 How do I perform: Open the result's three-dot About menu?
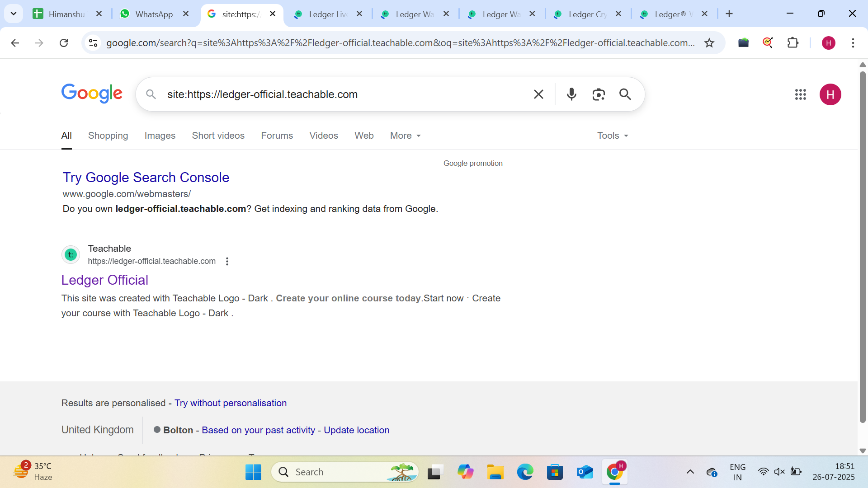click(x=227, y=261)
